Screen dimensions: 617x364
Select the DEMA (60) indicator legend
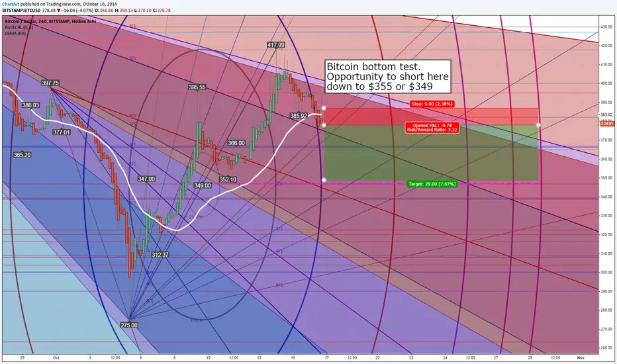tap(15, 34)
